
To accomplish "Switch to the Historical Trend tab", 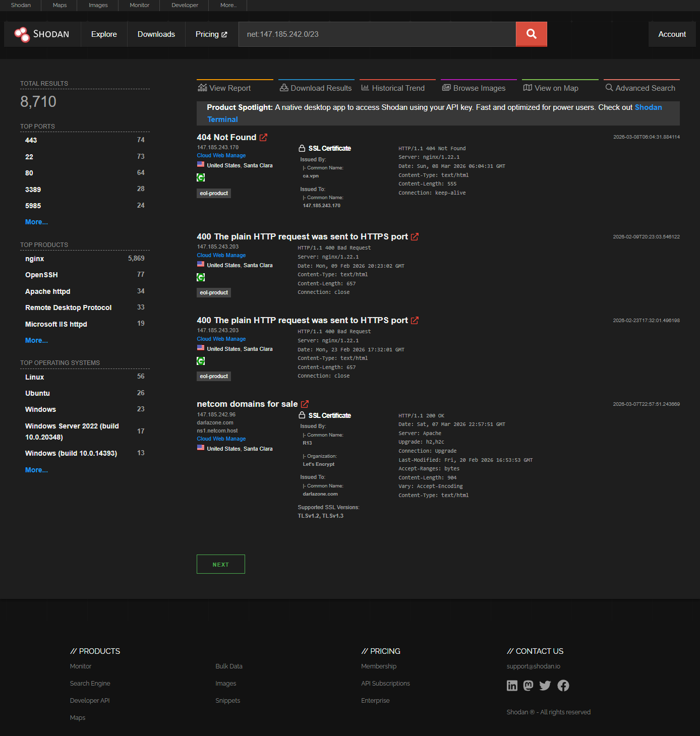I will 397,88.
